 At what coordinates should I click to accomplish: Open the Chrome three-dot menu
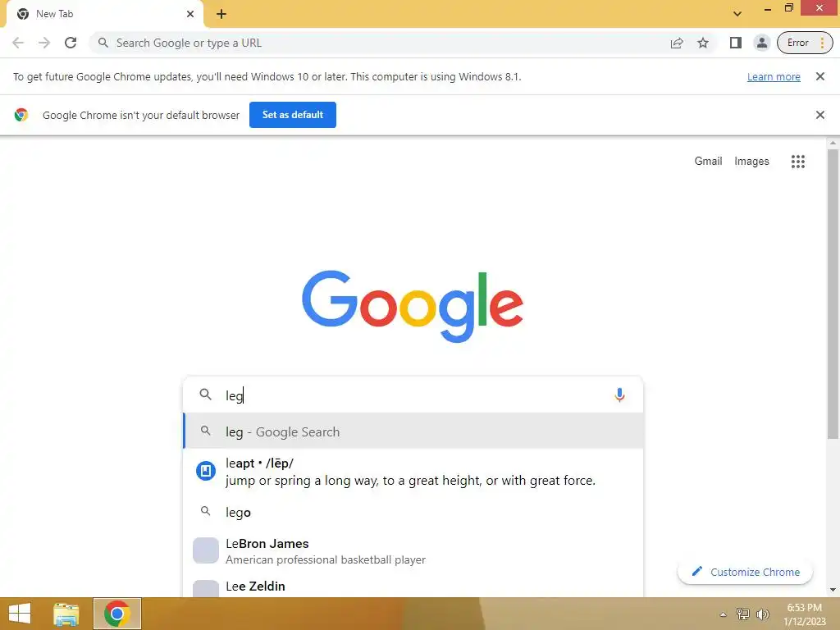coord(822,43)
